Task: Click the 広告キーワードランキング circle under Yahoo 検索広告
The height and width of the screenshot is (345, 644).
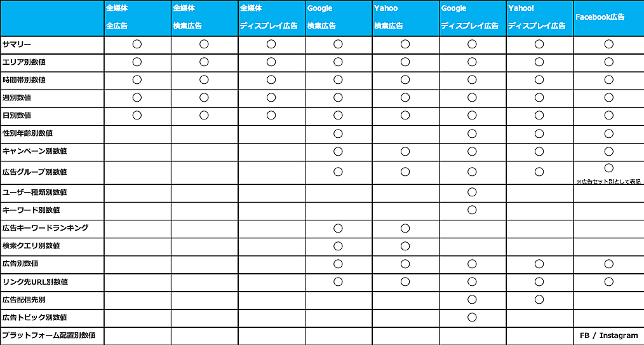Action: 405,228
